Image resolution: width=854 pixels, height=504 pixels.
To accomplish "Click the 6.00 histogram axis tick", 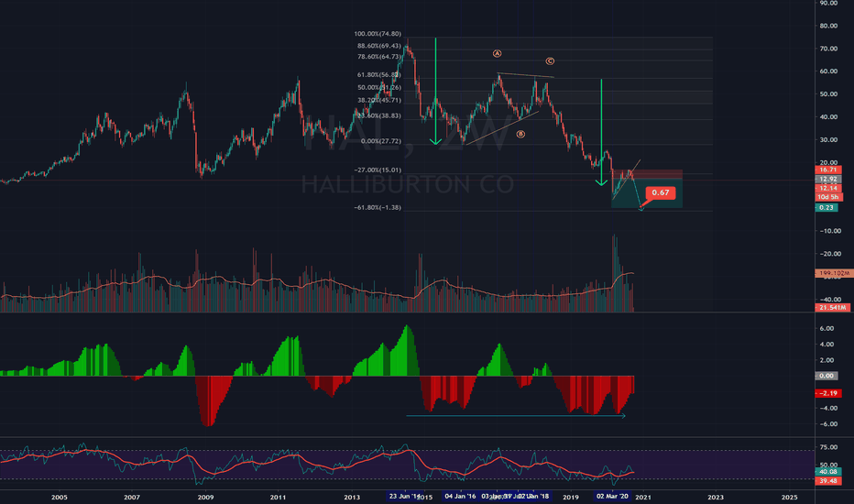I will pyautogui.click(x=827, y=329).
